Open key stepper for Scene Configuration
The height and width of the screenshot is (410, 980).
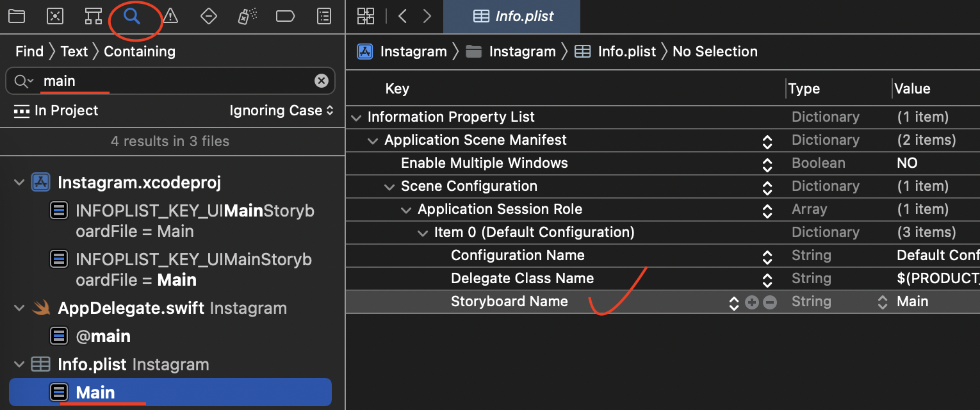tap(767, 187)
